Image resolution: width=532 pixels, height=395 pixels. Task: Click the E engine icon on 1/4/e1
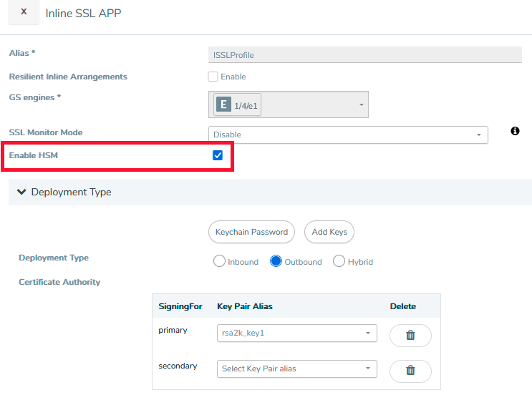point(223,104)
